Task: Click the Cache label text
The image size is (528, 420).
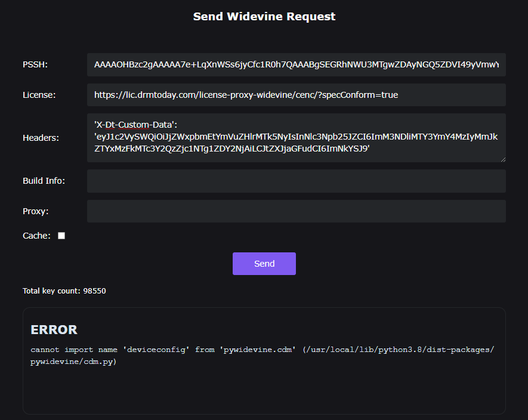Action: point(36,236)
